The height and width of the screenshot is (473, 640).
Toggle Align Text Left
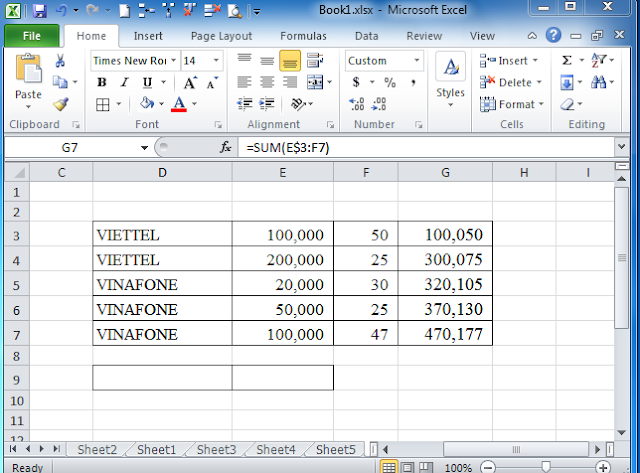click(244, 82)
